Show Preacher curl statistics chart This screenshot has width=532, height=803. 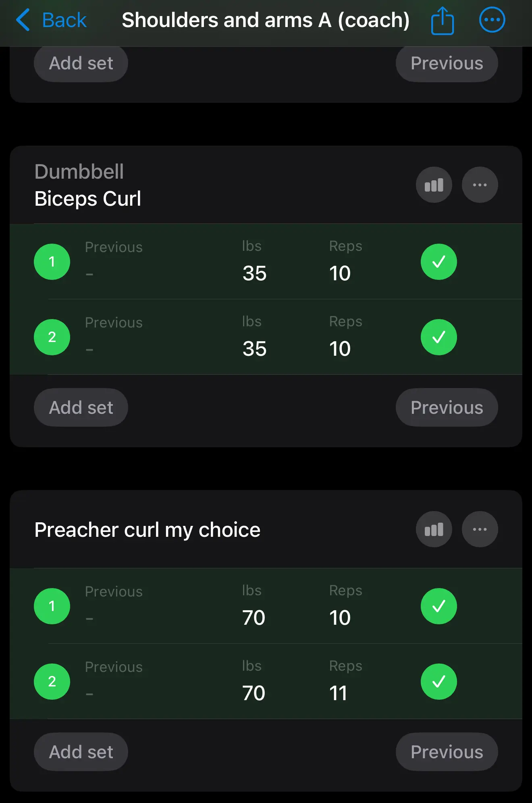(x=434, y=530)
